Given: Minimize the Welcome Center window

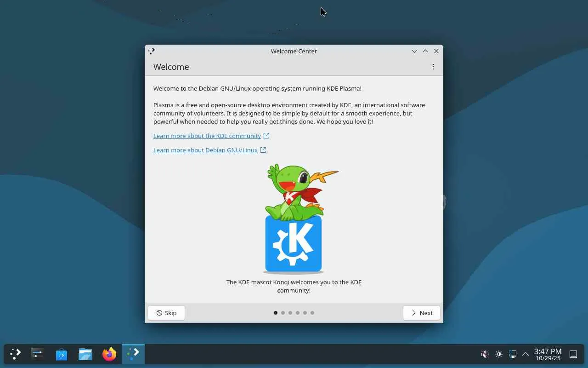Looking at the screenshot, I should point(414,51).
